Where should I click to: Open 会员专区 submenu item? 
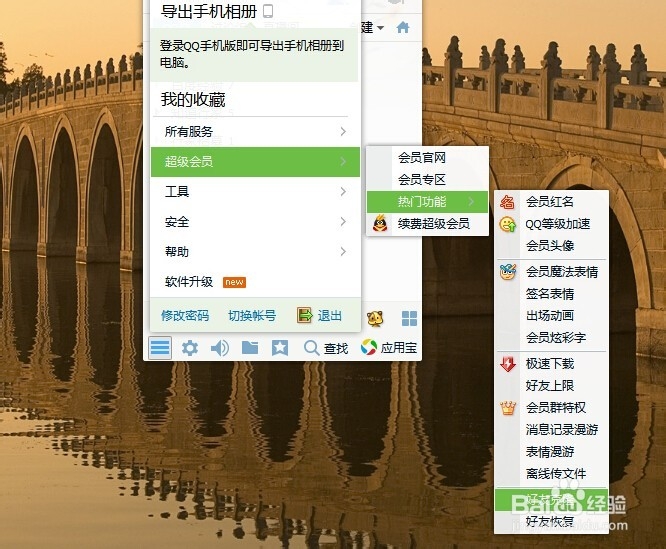click(428, 180)
